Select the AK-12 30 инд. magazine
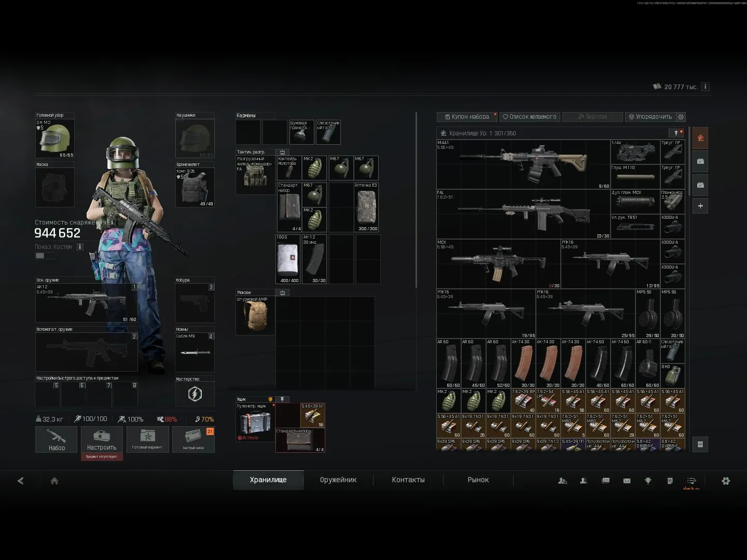 314,259
